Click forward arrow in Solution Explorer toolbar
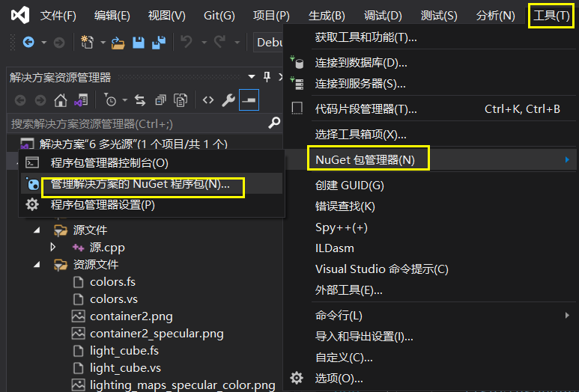The height and width of the screenshot is (392, 579). pyautogui.click(x=40, y=100)
